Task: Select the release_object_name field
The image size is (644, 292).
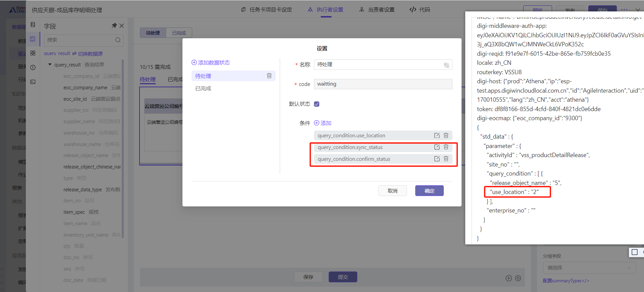Action: tap(92, 155)
